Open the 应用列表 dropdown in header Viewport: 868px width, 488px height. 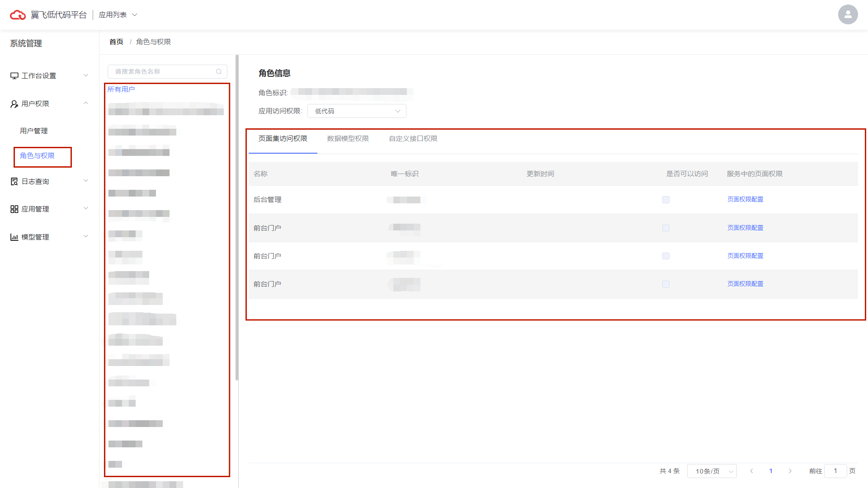118,15
